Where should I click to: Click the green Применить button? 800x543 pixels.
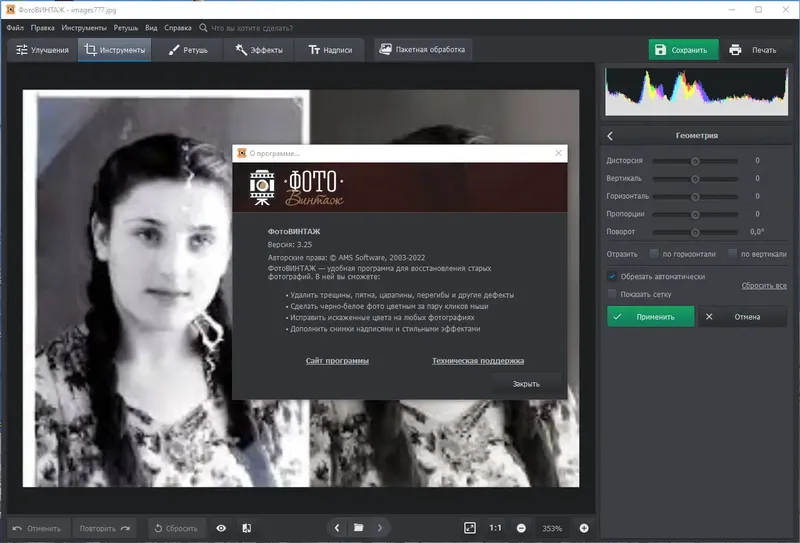(x=651, y=316)
